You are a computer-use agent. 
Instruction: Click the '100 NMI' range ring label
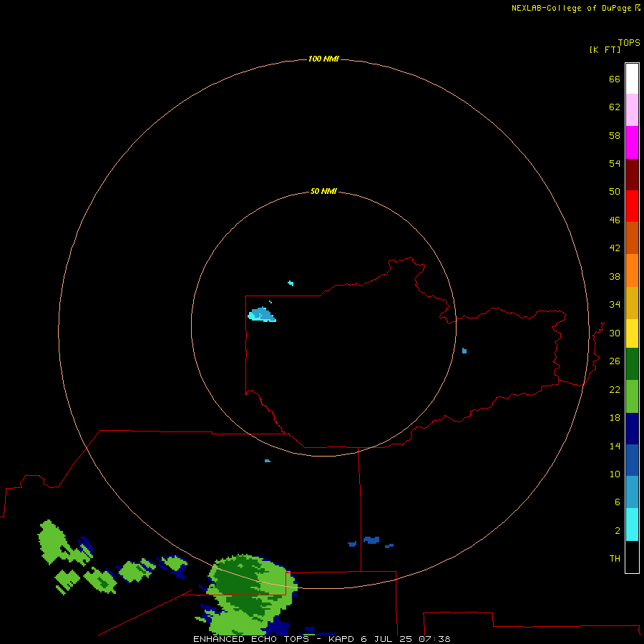pyautogui.click(x=323, y=59)
